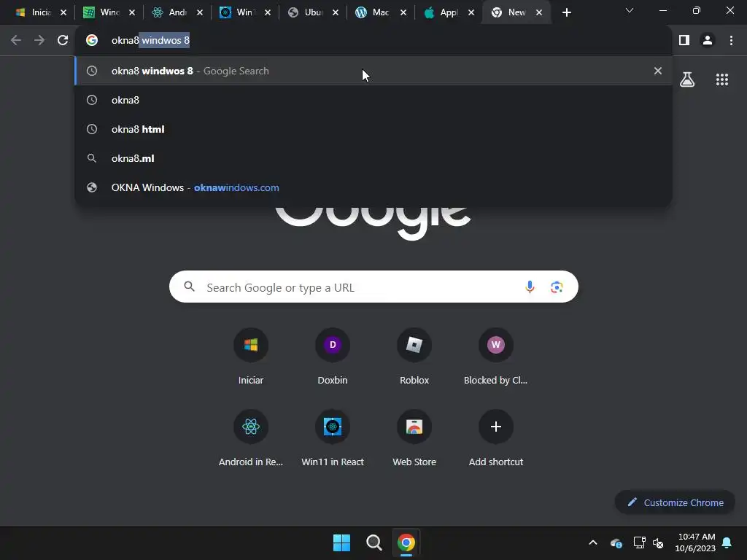Open the Win11 in React shortcut
This screenshot has width=747, height=560.
pos(333,438)
